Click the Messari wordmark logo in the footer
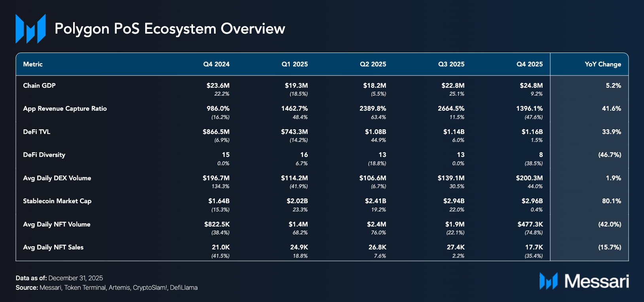Screen dimensions: 644x302 click(x=584, y=281)
